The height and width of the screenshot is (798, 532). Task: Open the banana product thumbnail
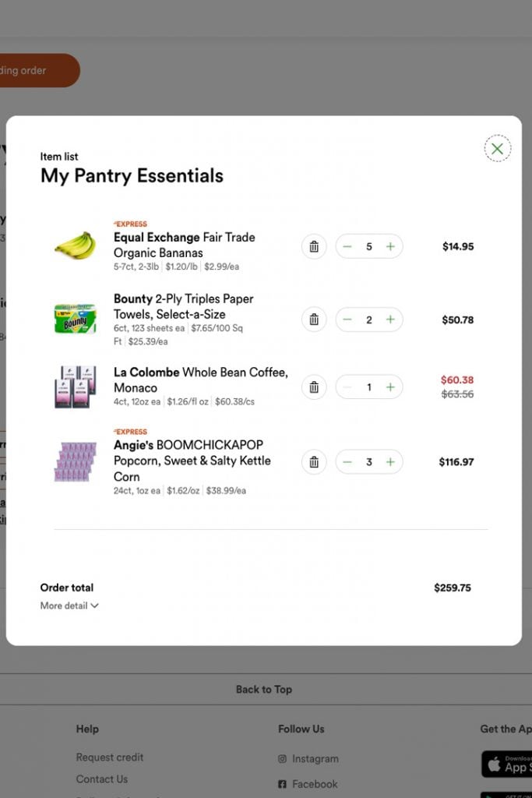[x=75, y=246]
